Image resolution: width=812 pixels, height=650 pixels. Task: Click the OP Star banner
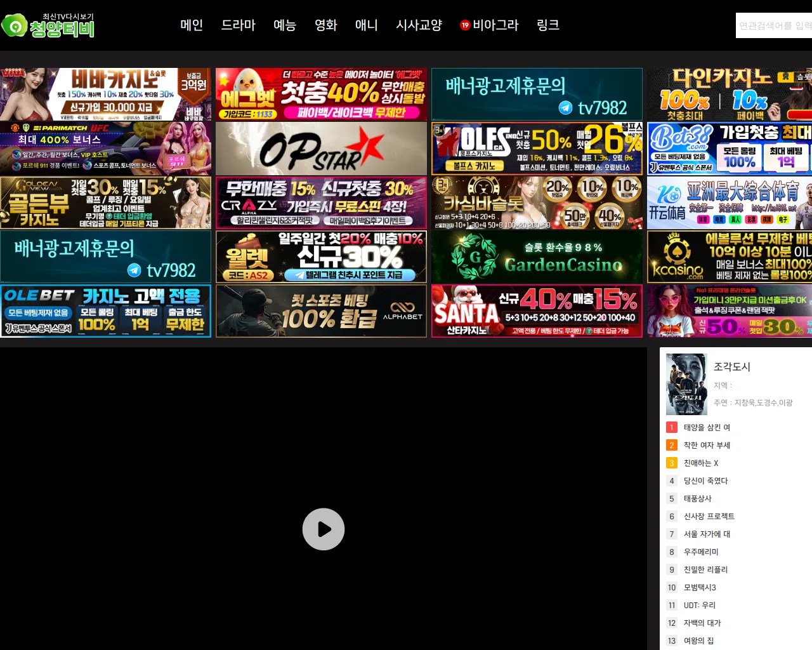321,149
